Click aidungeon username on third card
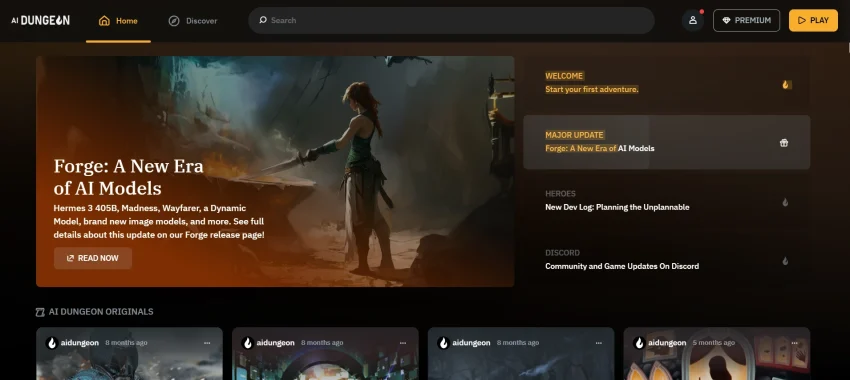The height and width of the screenshot is (380, 850). tap(471, 343)
